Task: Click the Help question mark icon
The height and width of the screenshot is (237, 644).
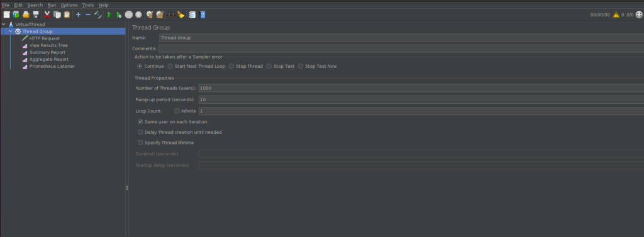Action: tap(202, 15)
